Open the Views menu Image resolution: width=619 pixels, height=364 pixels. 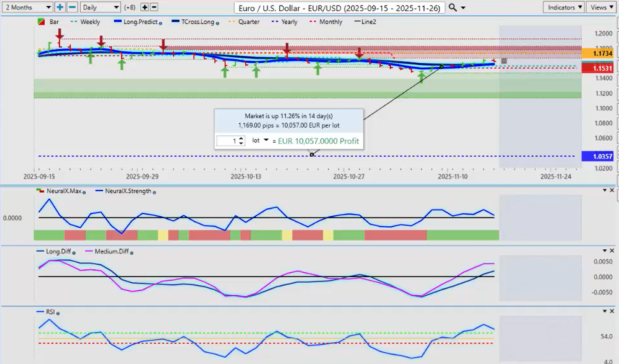click(601, 7)
